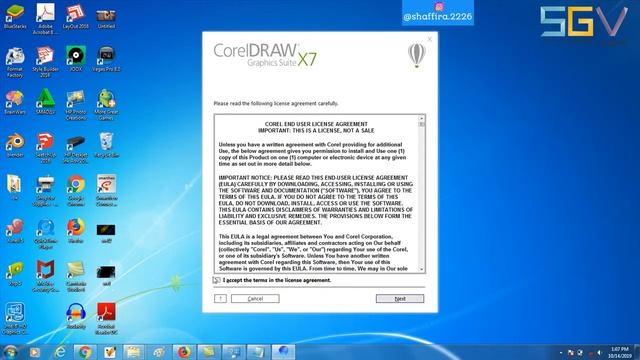Viewport: 640px width, 360px height.
Task: Open the QuickTime Player desktop shortcut
Action: [45, 234]
